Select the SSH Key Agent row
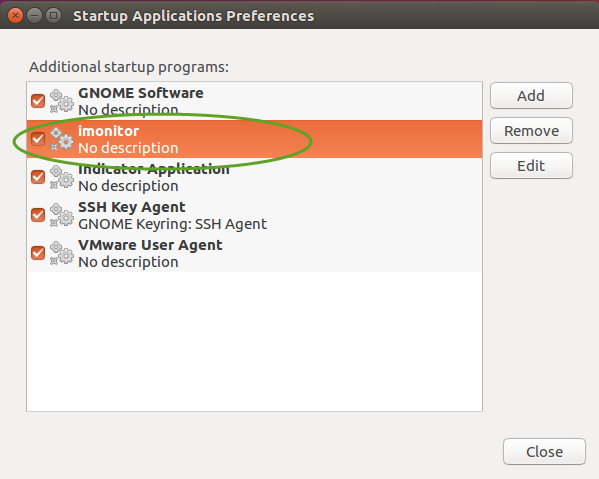 pos(254,215)
